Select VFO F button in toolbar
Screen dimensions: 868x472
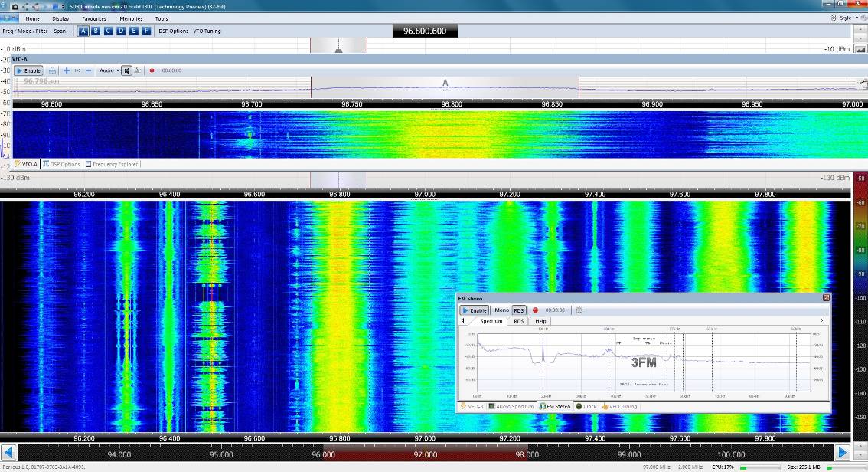[x=146, y=31]
